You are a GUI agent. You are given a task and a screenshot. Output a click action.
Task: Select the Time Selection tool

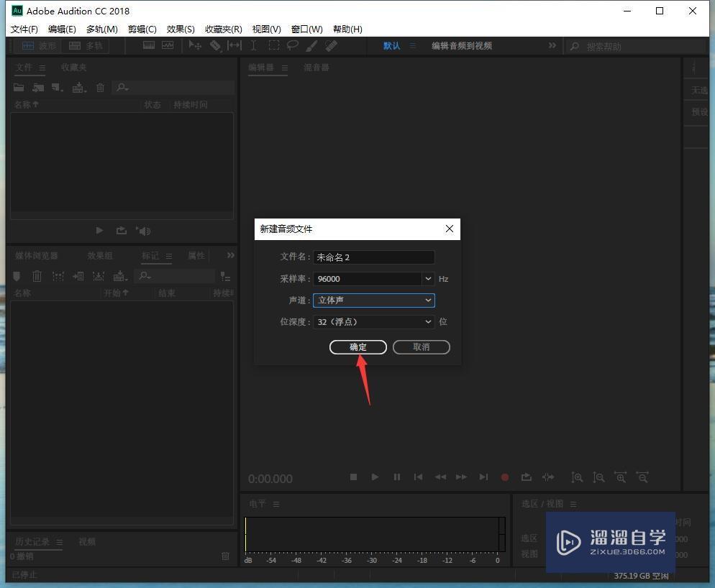pyautogui.click(x=253, y=45)
